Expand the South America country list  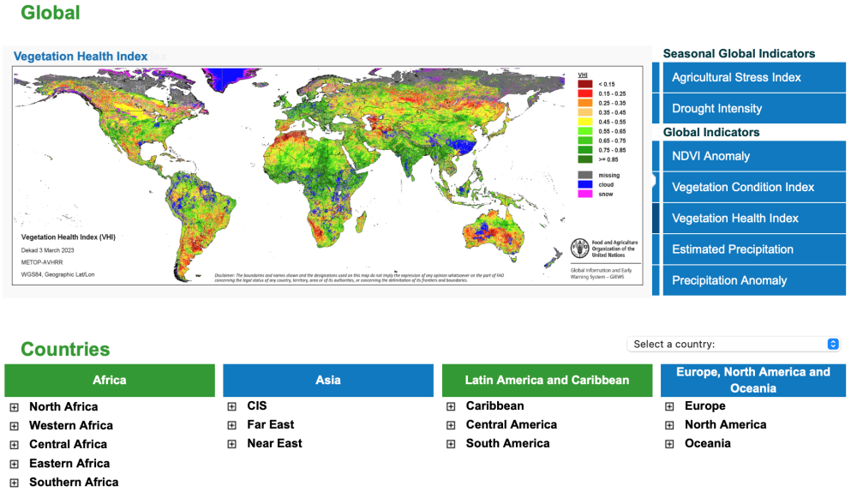450,443
